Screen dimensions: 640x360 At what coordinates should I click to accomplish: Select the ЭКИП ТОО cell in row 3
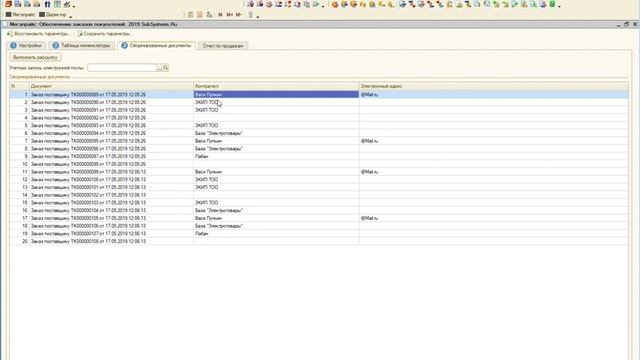[x=276, y=110]
